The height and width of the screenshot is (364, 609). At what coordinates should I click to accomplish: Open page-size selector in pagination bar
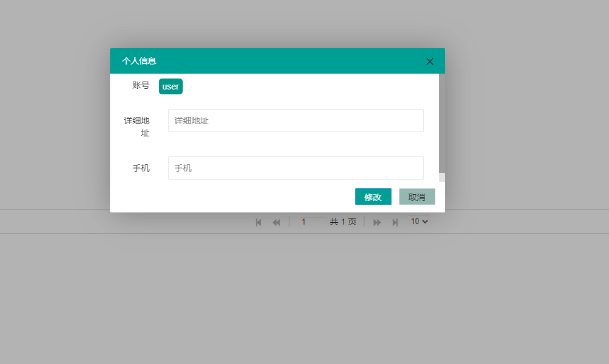(x=418, y=222)
